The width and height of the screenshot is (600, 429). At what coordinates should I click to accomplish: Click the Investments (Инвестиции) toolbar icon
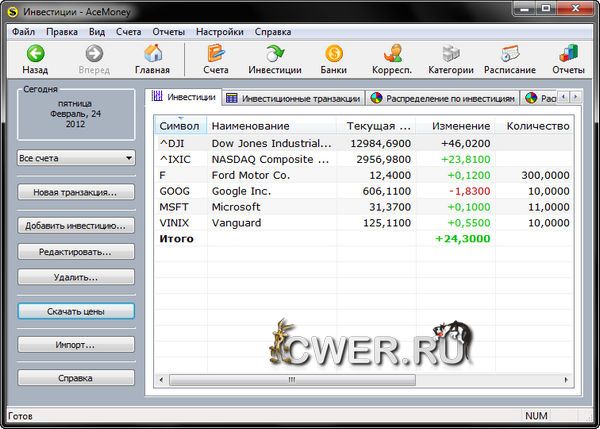coord(275,54)
